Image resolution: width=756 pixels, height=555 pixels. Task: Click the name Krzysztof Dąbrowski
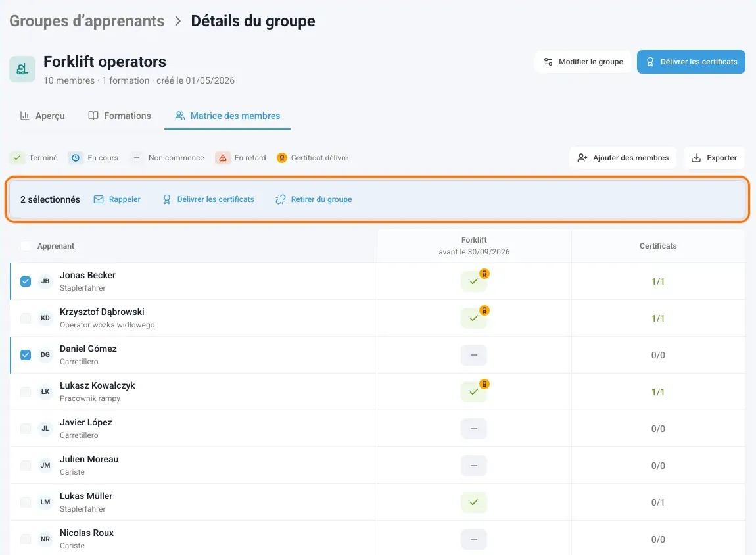click(x=102, y=312)
